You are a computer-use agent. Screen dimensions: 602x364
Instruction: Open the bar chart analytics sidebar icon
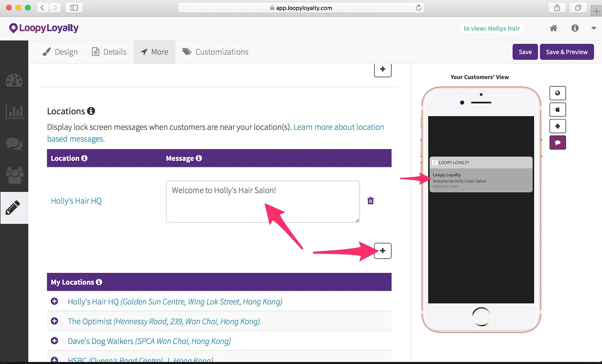[x=15, y=111]
